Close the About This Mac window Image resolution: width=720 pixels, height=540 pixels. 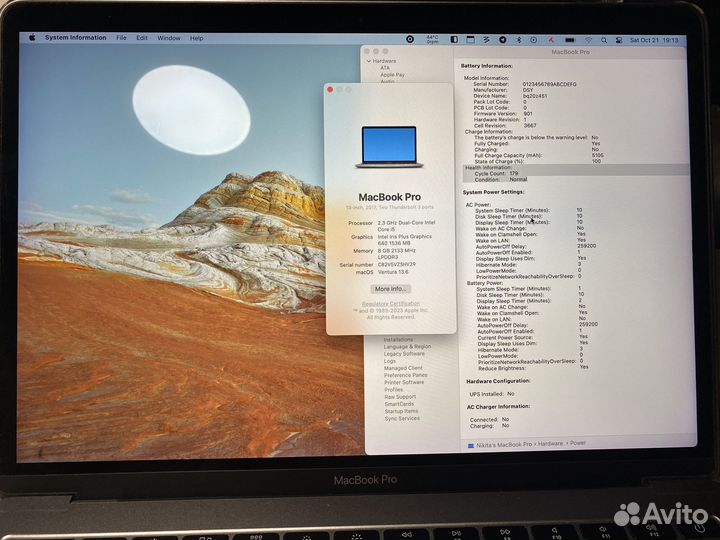pyautogui.click(x=330, y=90)
